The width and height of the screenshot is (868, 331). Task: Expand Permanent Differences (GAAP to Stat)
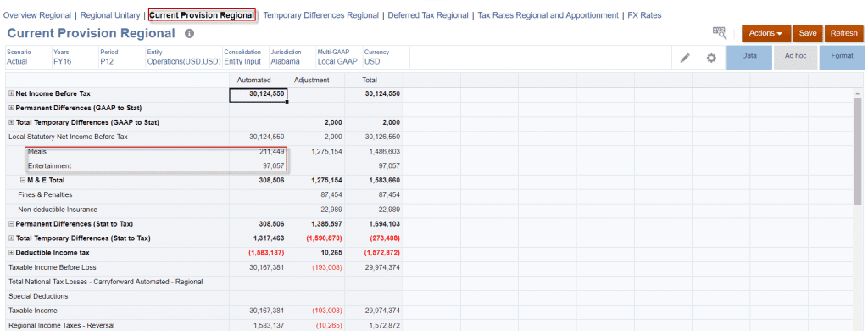click(12, 108)
